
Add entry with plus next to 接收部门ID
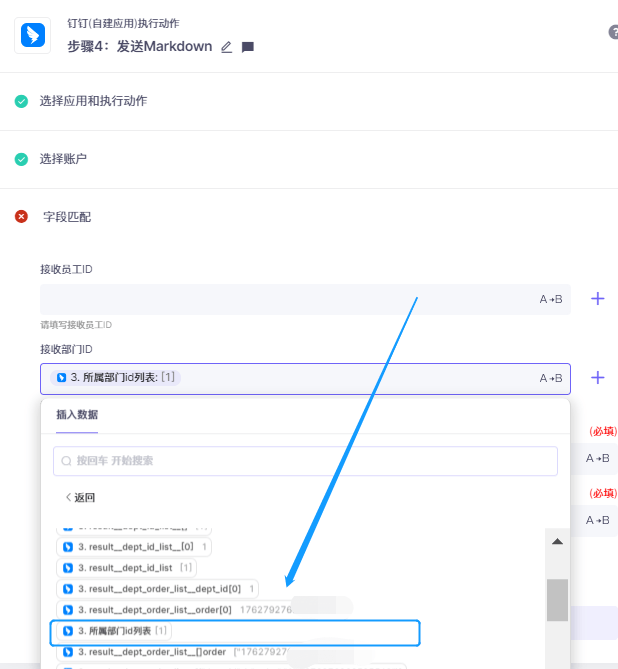(x=598, y=378)
